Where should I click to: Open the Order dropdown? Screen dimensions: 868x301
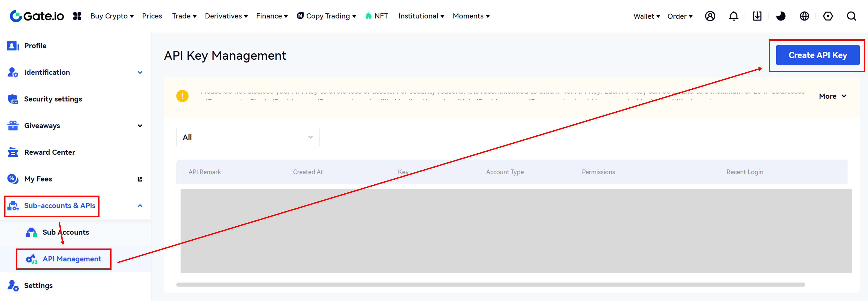pos(680,16)
